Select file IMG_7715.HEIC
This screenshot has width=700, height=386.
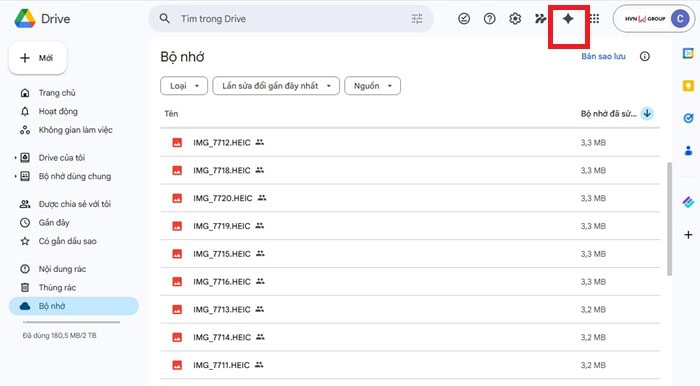[410, 253]
